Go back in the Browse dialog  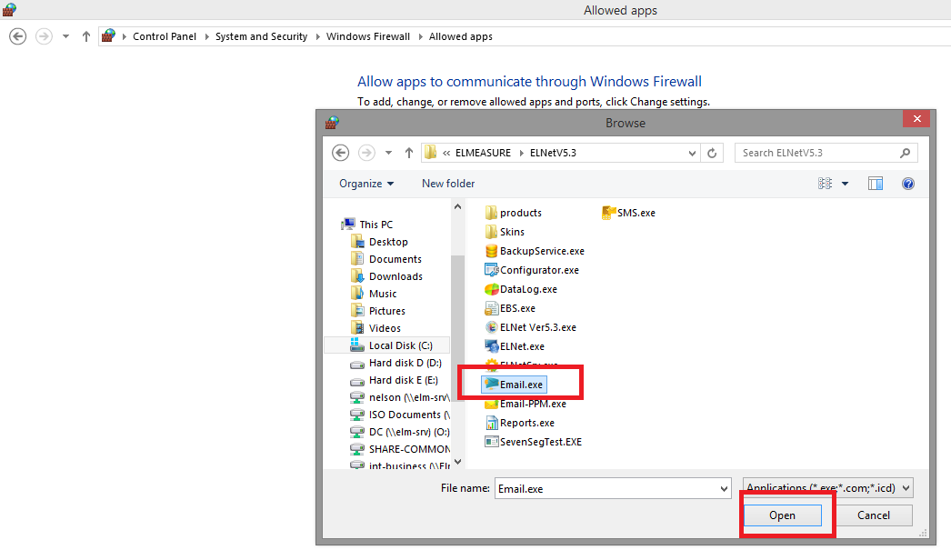pyautogui.click(x=341, y=153)
